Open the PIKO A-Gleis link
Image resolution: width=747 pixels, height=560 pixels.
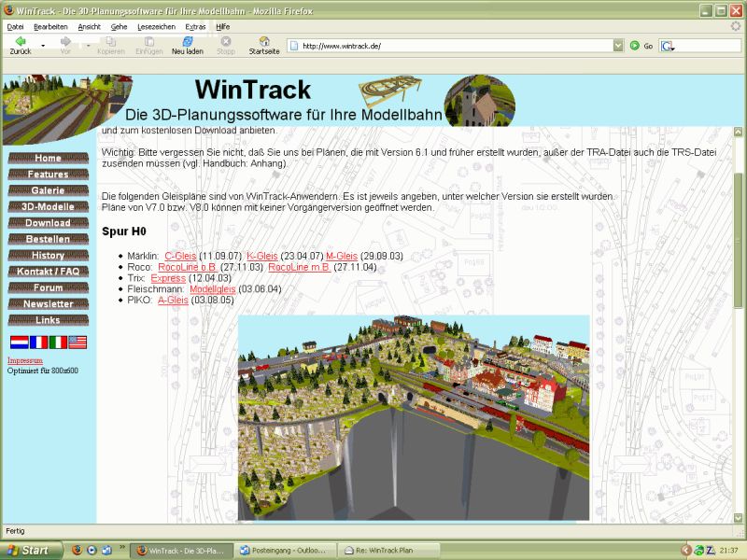point(173,300)
